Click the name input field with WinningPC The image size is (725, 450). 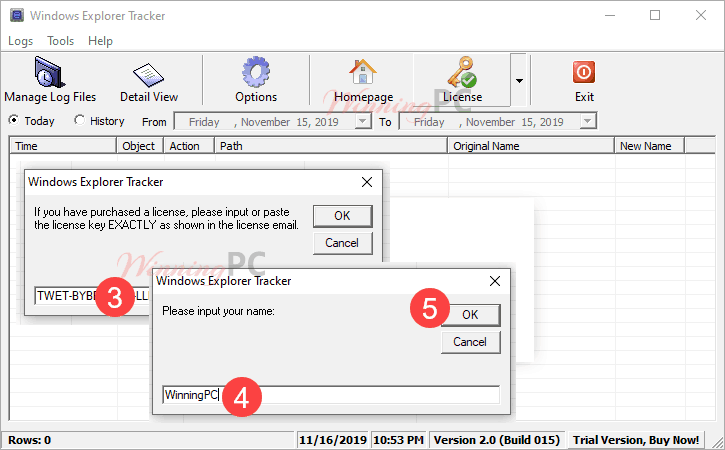(331, 395)
